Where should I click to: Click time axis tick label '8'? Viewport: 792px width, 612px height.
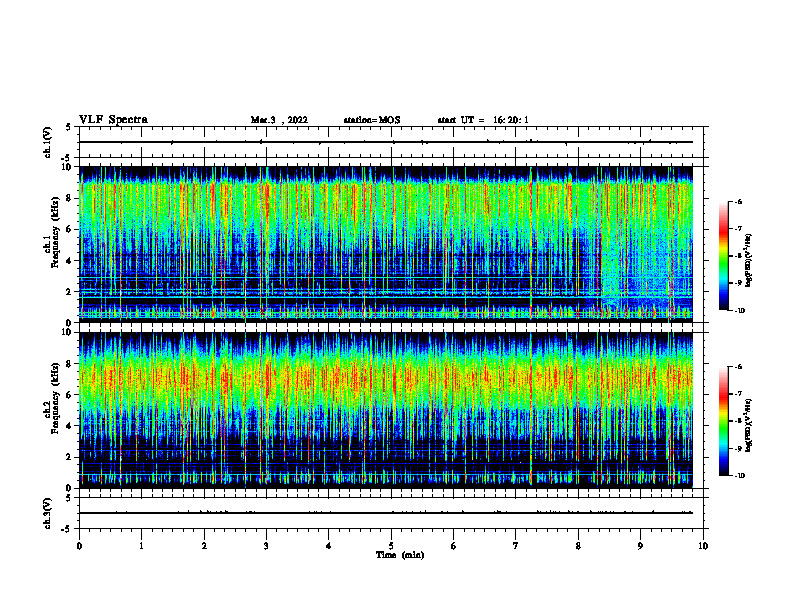point(578,546)
